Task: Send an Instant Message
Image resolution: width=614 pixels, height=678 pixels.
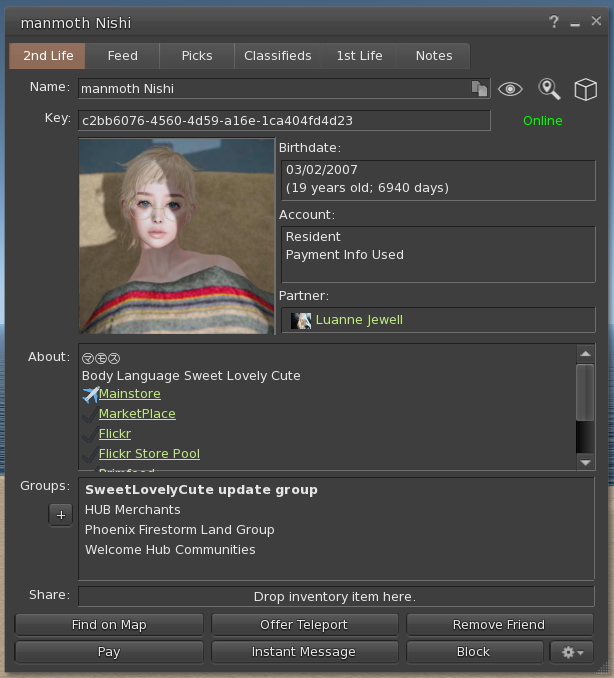Action: pos(304,652)
